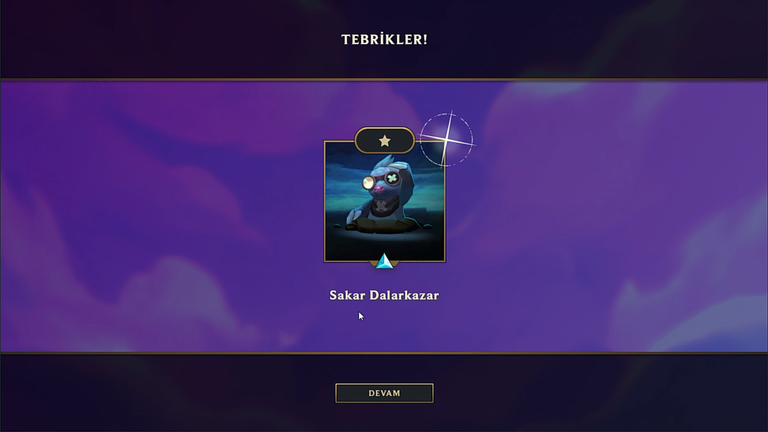This screenshot has height=432, width=768.
Task: Click the purple cloud banner left of card
Action: (x=162, y=216)
